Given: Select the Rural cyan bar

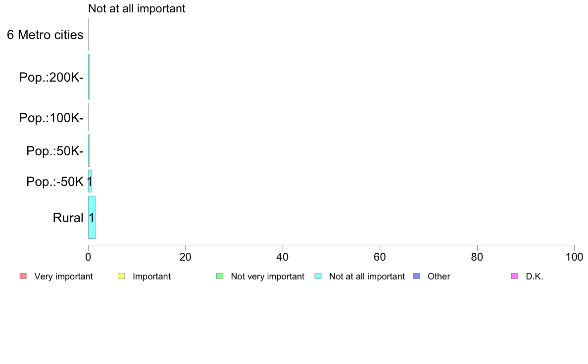Looking at the screenshot, I should 92,217.
